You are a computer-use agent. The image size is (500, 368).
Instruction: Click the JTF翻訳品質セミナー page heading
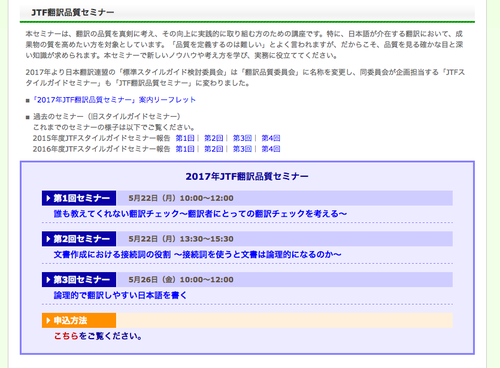click(x=73, y=12)
